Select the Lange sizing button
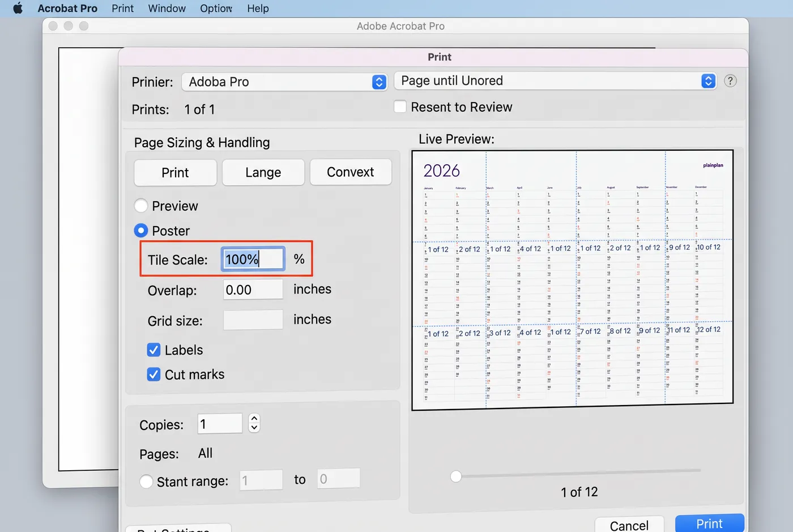Viewport: 793px width, 532px height. [263, 172]
